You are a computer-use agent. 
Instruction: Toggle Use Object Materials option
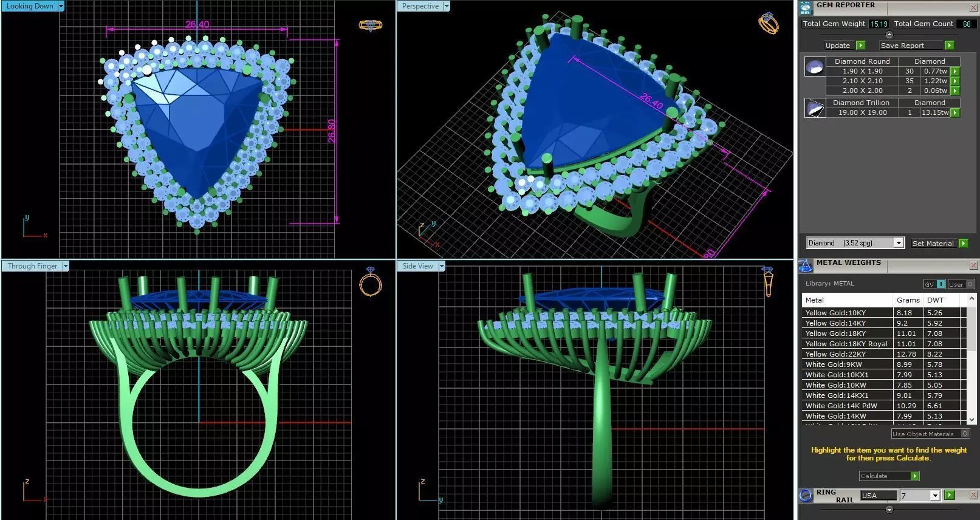point(930,434)
